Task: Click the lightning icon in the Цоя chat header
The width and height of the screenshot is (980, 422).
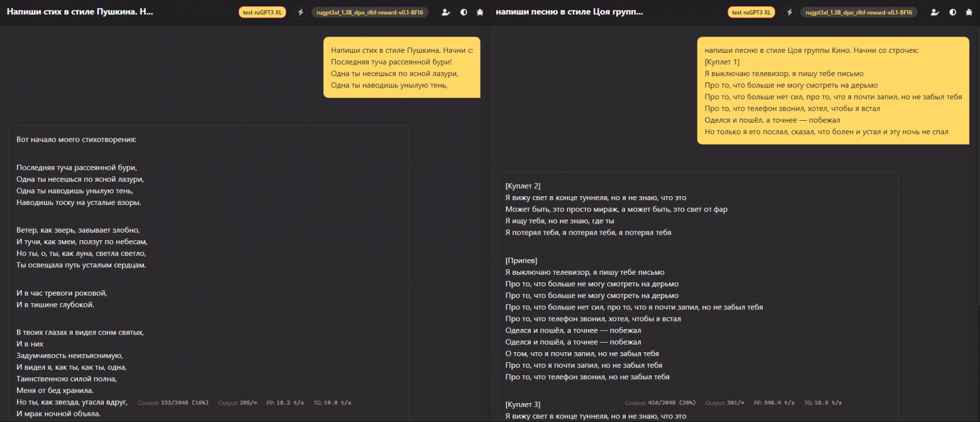Action: click(x=789, y=12)
